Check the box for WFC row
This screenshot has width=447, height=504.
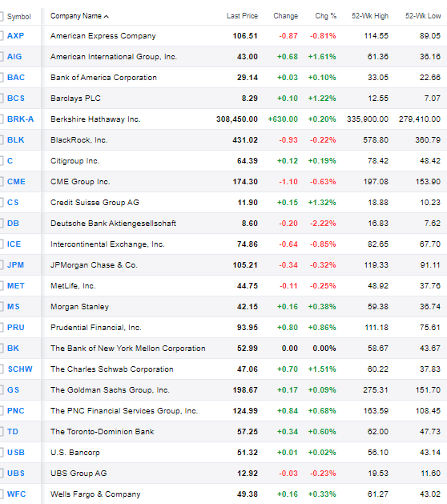click(x=2, y=494)
